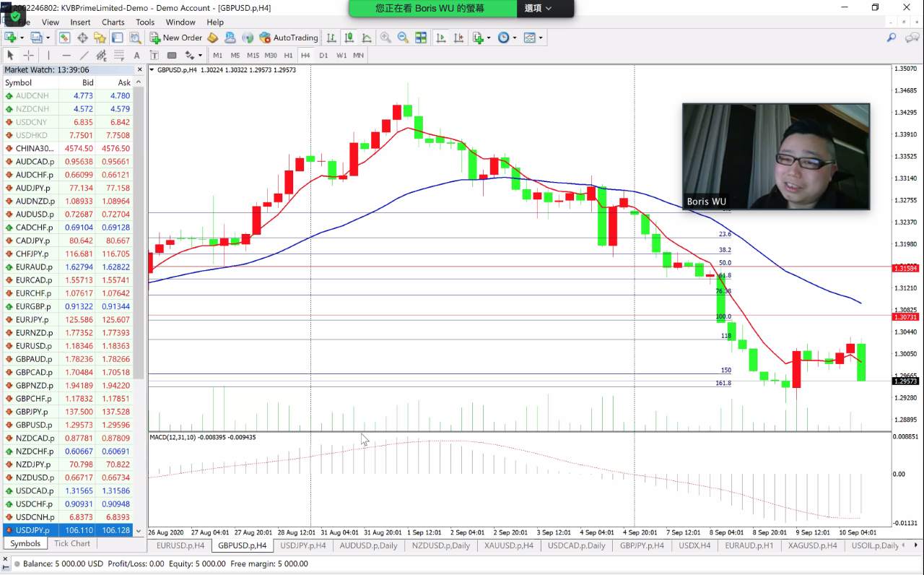This screenshot has width=924, height=575.
Task: Open the View menu
Action: pos(50,22)
